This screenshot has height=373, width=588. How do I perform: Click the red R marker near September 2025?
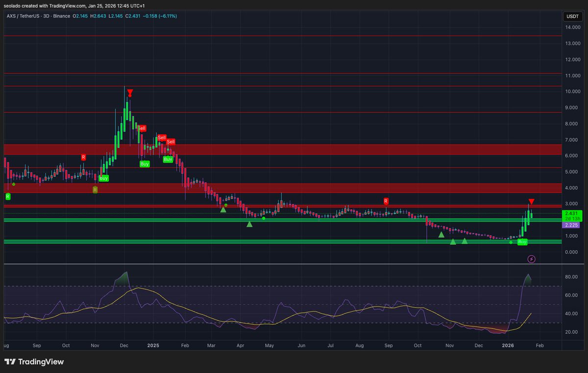point(386,201)
